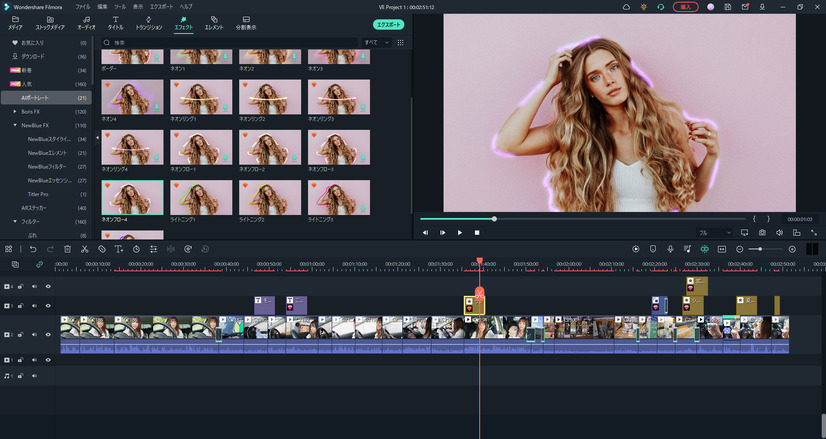Click the delete trash can icon
Image resolution: width=826 pixels, height=439 pixels.
click(x=67, y=249)
